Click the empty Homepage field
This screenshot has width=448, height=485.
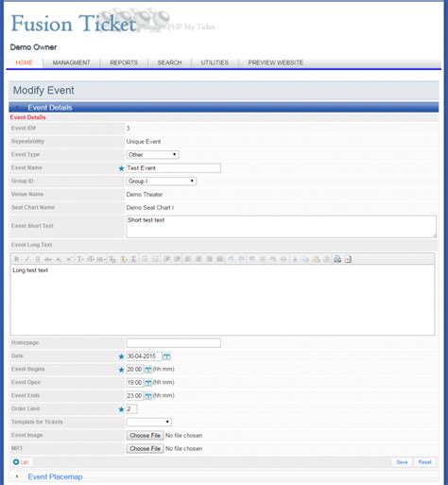[174, 343]
